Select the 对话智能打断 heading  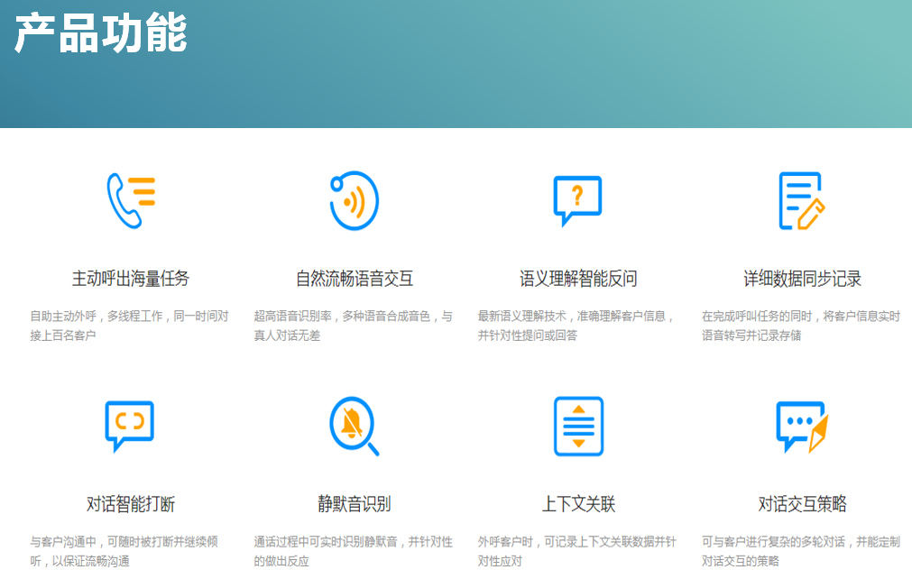[x=131, y=503]
